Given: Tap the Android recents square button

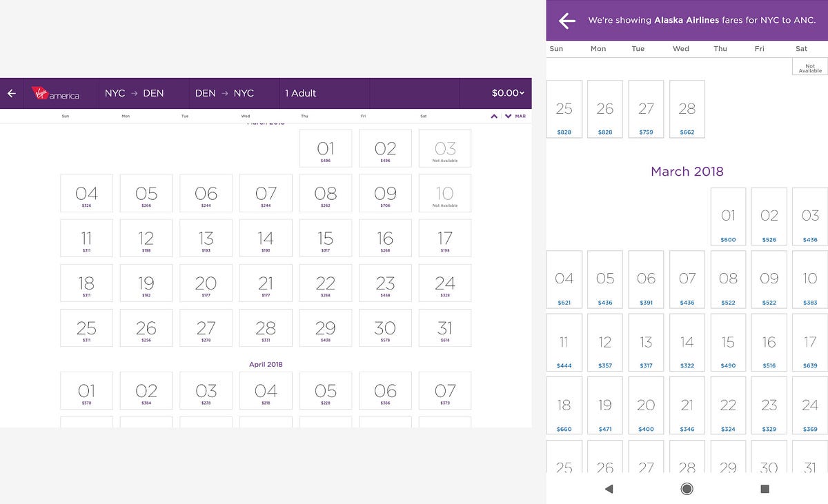Looking at the screenshot, I should (765, 489).
